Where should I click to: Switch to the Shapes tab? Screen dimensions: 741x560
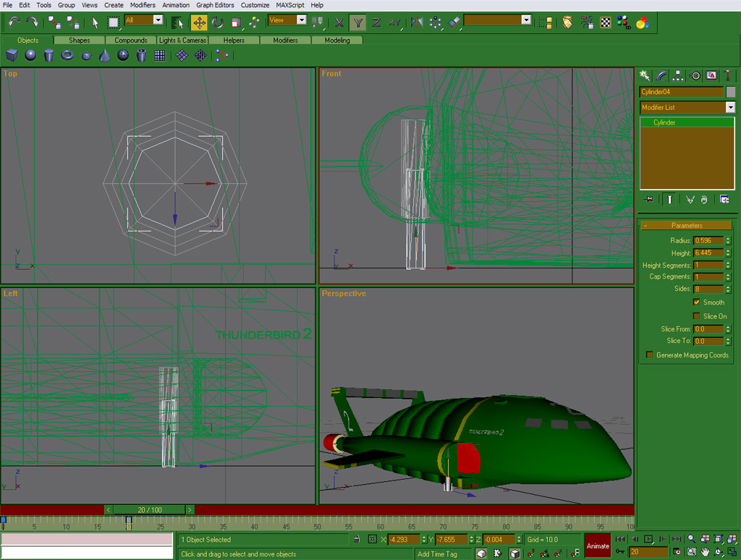point(79,41)
